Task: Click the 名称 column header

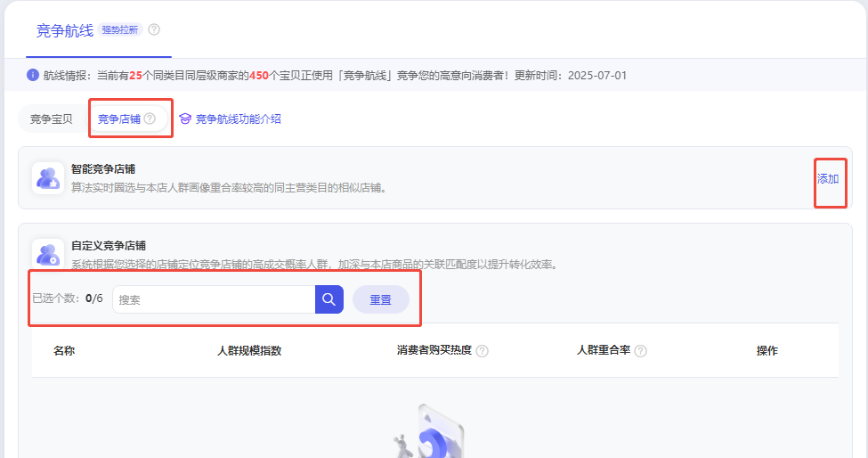Action: 64,350
